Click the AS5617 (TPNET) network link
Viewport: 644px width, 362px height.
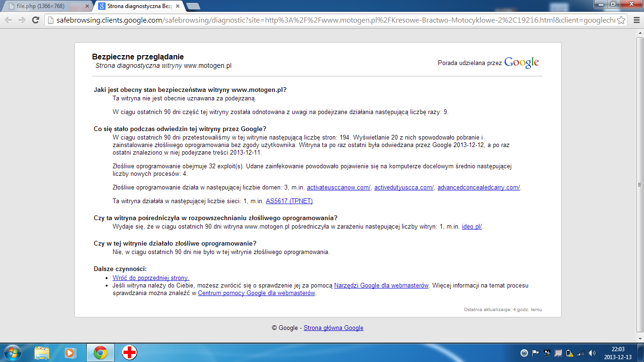(x=289, y=201)
